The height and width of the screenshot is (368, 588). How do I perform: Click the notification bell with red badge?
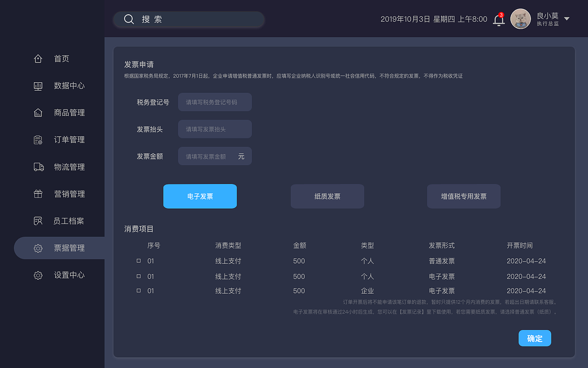[x=498, y=19]
